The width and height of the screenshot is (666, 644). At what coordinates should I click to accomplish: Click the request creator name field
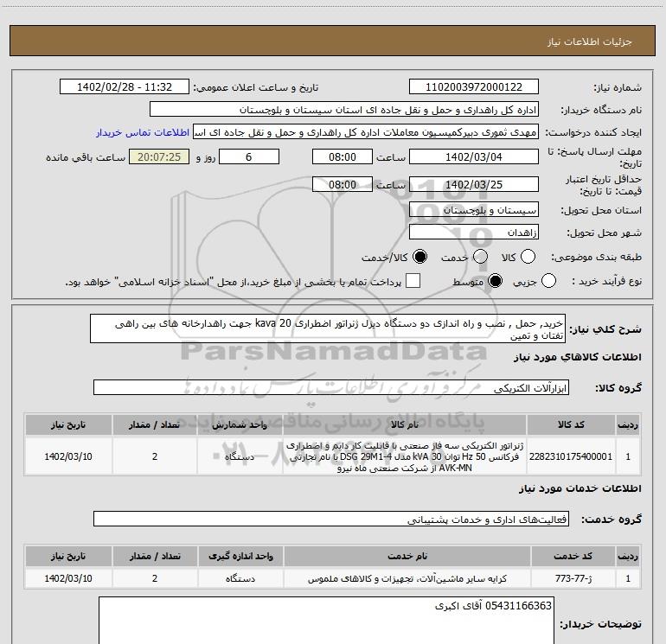[366, 132]
